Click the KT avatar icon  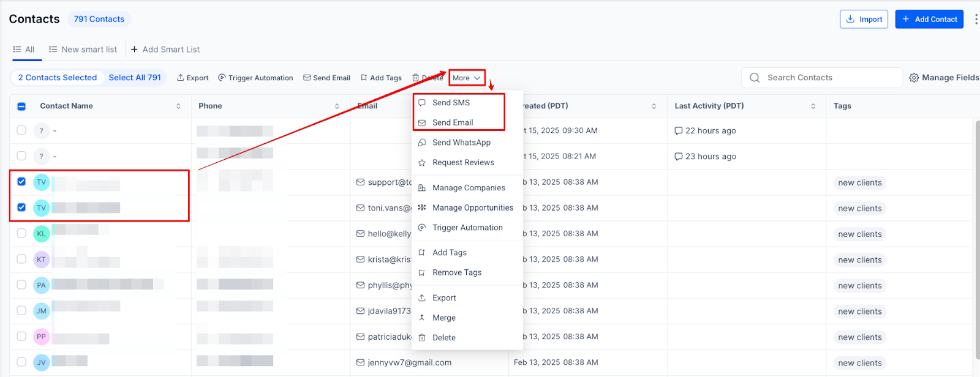click(41, 259)
